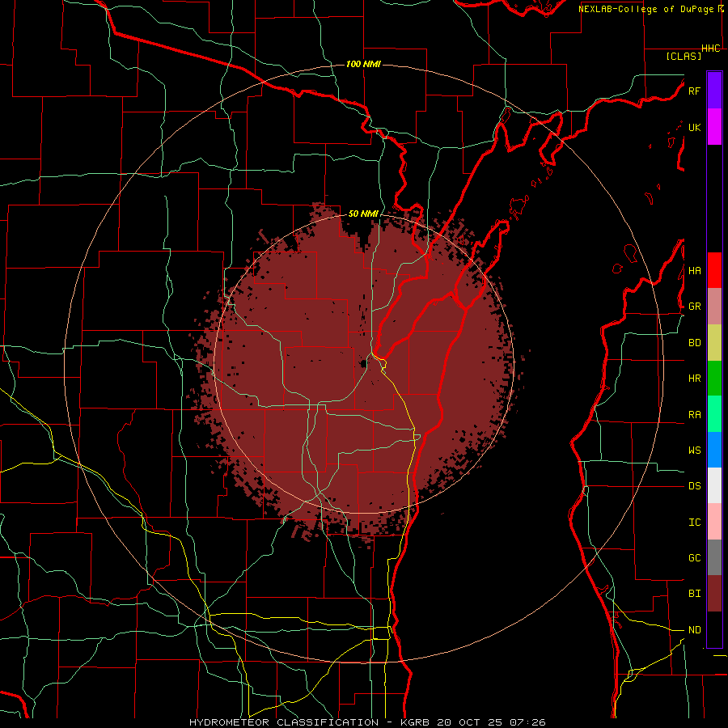Click the "WS" legend label

pyautogui.click(x=694, y=451)
